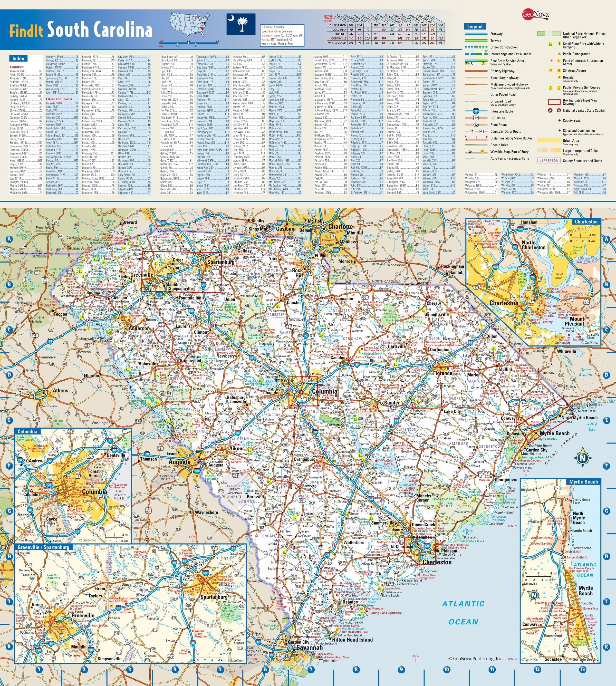Click the miles and kilometers scale bar in header
This screenshot has width=616, height=686.
(x=189, y=43)
